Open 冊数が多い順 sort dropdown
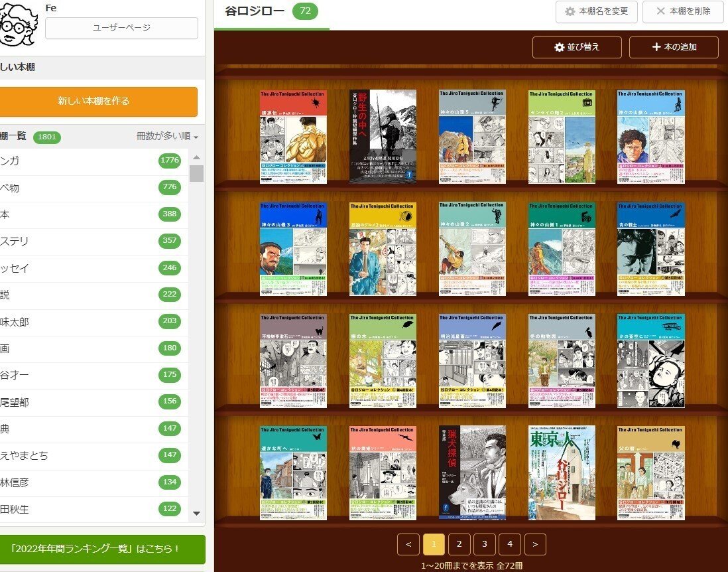728x572 pixels. 168,136
